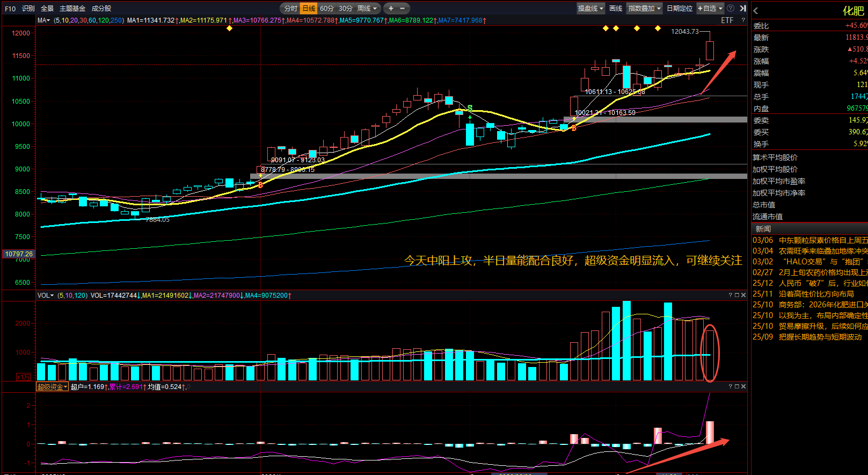
Task: Select the 60分 timeframe
Action: click(326, 9)
